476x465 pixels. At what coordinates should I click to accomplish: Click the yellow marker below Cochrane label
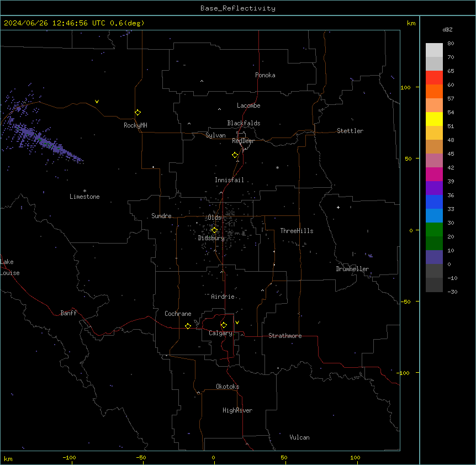tap(188, 326)
